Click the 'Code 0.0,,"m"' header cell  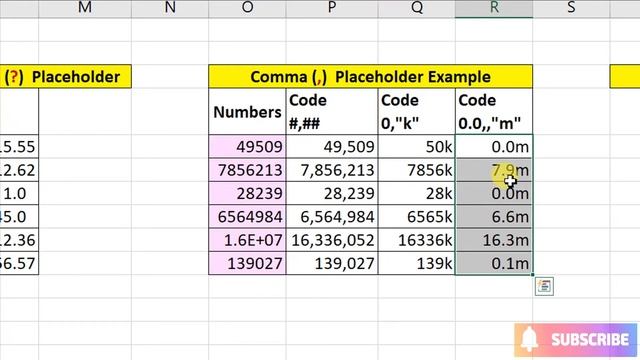(494, 111)
